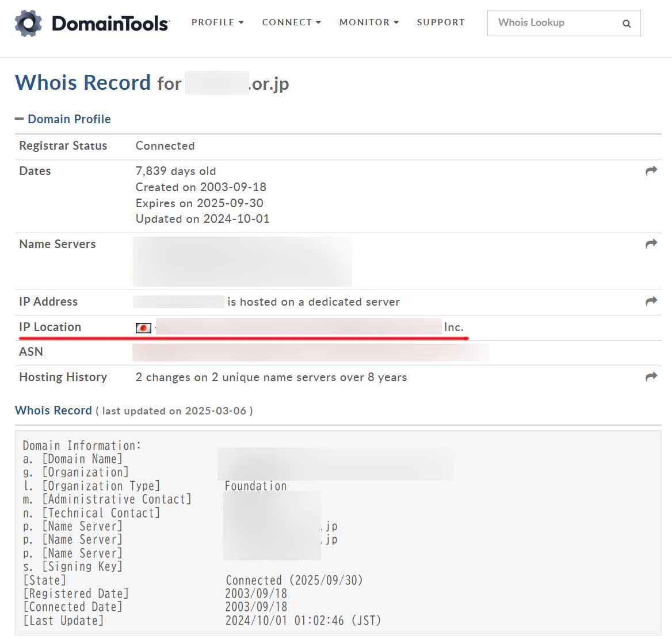672x639 pixels.
Task: Click 'Domain Information:' line in raw record
Action: [x=82, y=446]
